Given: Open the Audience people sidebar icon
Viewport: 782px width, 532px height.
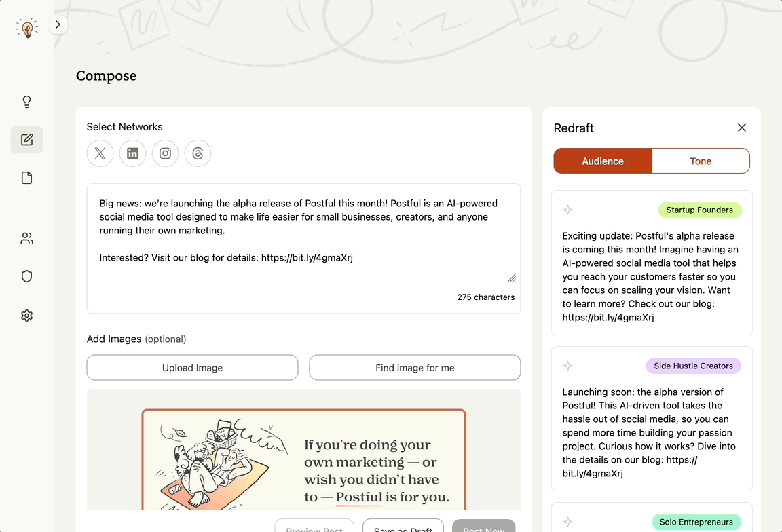Looking at the screenshot, I should coord(26,238).
